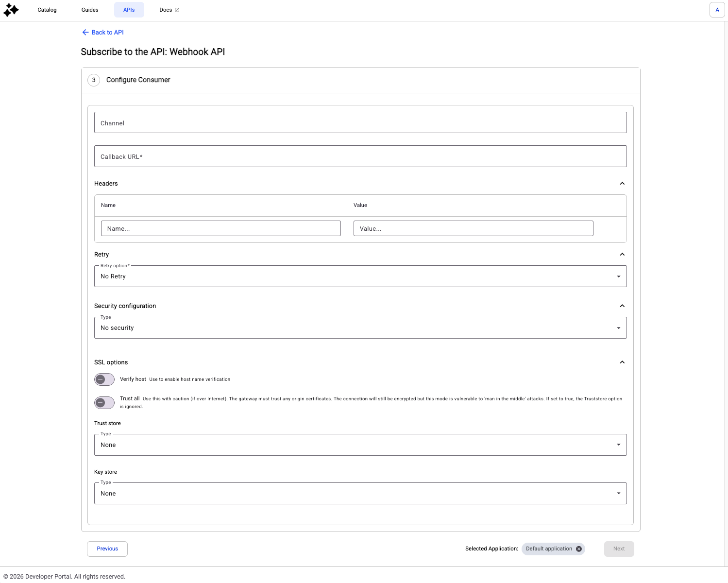Screen dimensions: 728x583
Task: Click the header Name input field
Action: 220,229
